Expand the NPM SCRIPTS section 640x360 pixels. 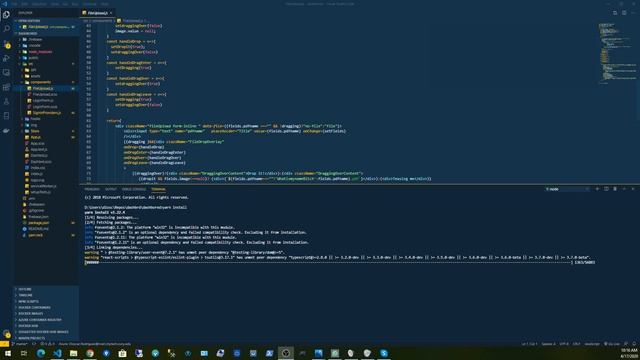pyautogui.click(x=46, y=301)
